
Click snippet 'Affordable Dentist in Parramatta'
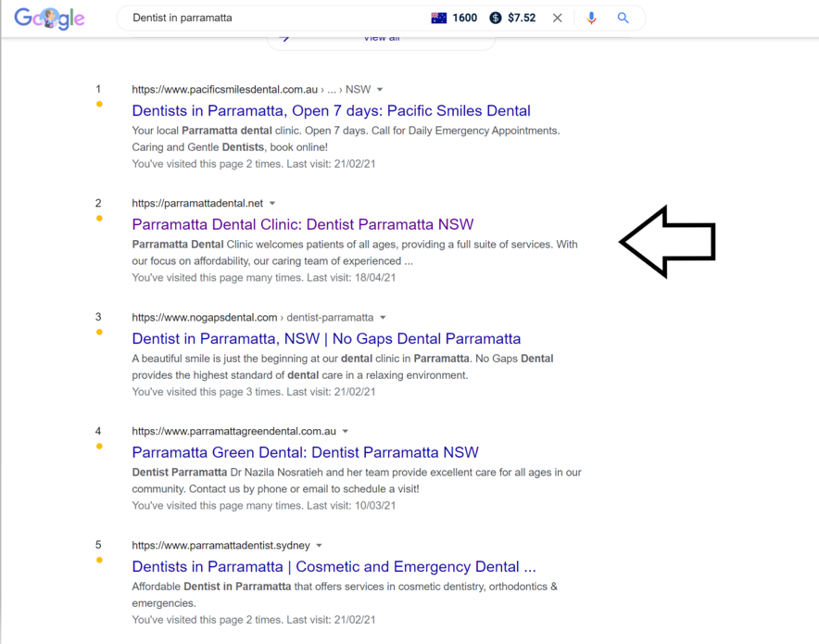345,594
